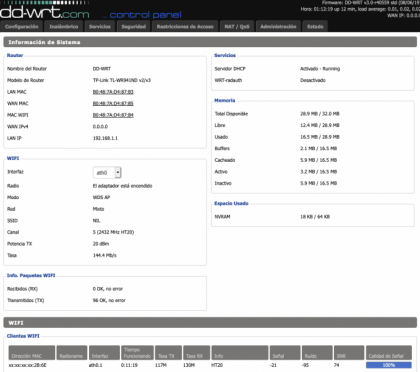Click the LAN IP value 192.168.1.1
The height and width of the screenshot is (372, 420).
pos(105,138)
